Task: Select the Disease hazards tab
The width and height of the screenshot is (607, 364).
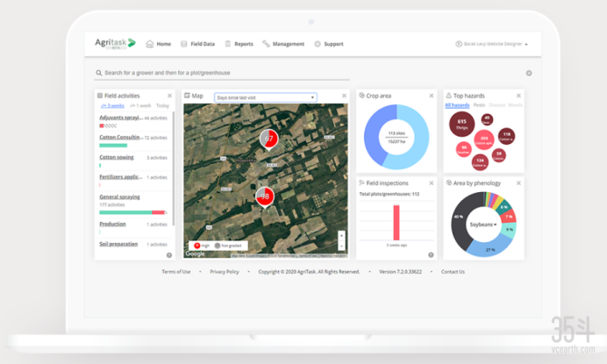Action: (x=497, y=105)
